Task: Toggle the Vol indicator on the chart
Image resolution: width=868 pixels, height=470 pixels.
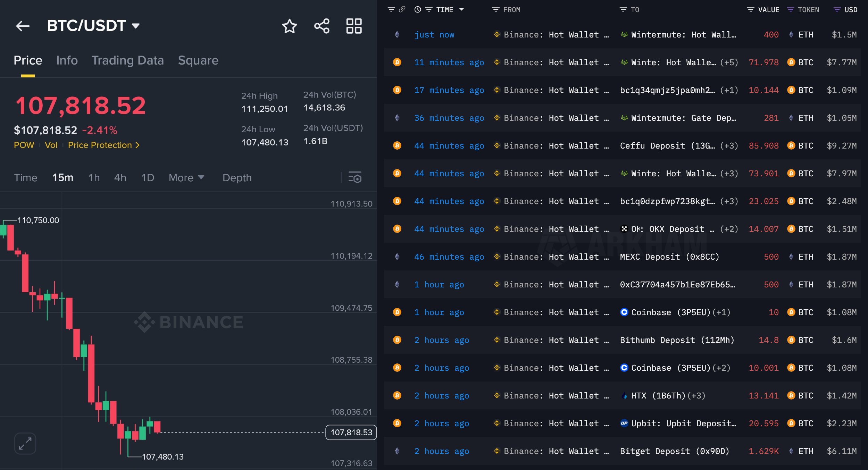Action: coord(51,145)
